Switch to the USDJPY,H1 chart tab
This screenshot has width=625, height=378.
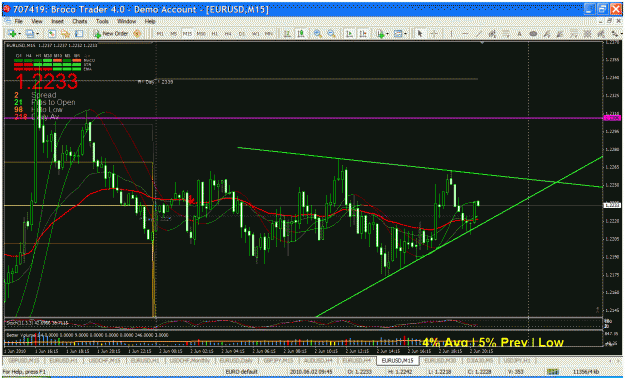[518, 360]
